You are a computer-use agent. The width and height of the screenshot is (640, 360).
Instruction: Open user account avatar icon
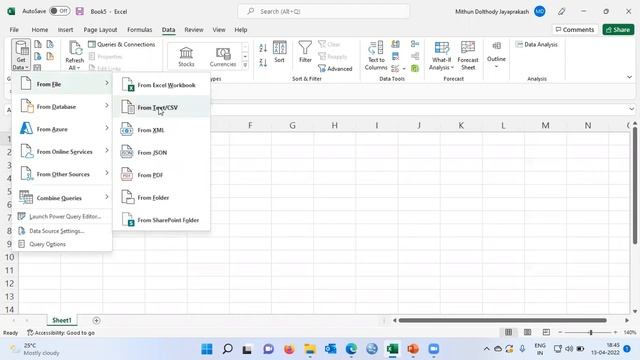pos(540,11)
